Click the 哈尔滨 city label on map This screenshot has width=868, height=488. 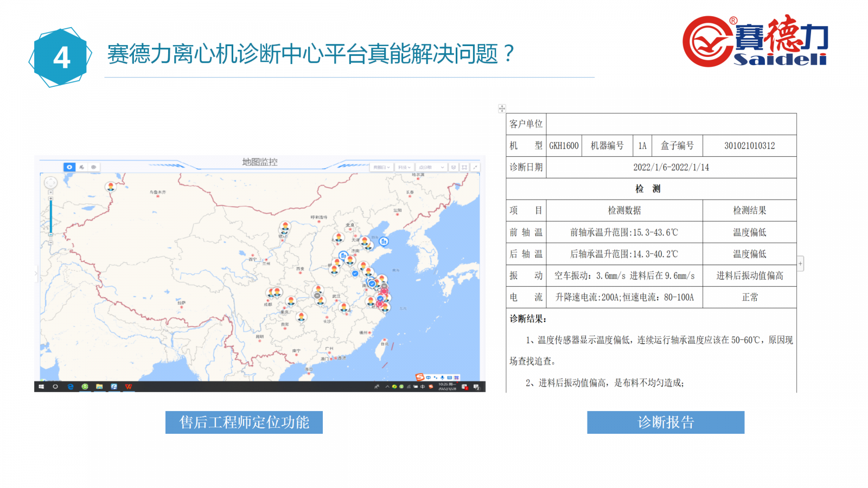[x=418, y=175]
